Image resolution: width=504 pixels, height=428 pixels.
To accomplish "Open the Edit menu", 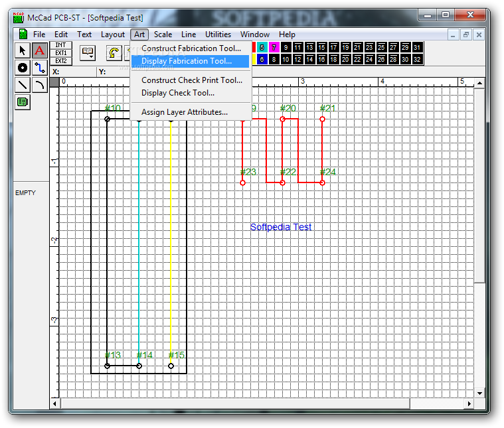I will click(x=60, y=35).
